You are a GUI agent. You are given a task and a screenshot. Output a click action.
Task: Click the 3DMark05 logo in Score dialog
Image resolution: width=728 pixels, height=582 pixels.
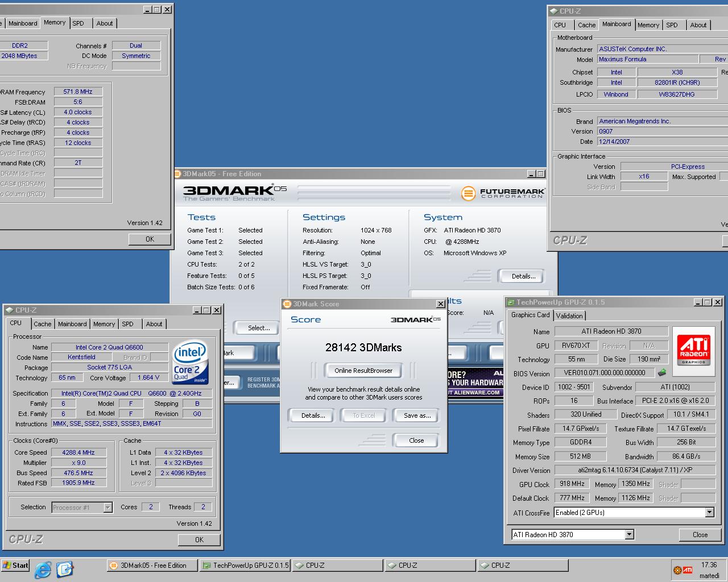(415, 319)
